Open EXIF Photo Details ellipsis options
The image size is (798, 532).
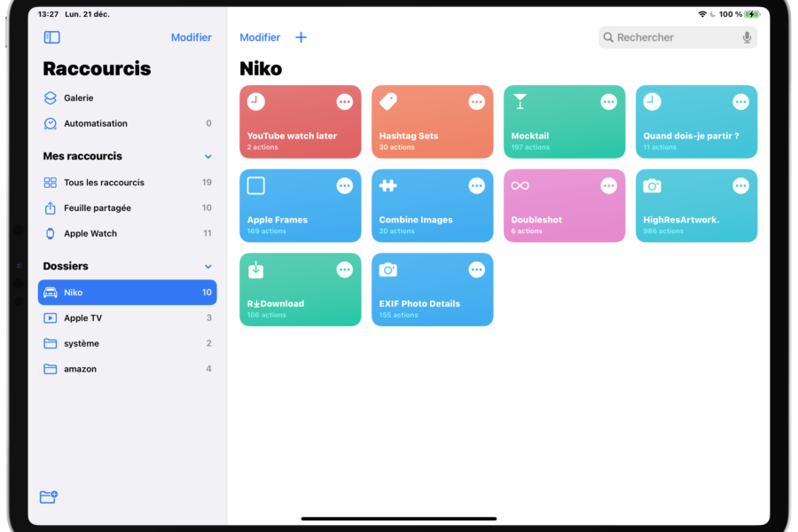coord(476,270)
